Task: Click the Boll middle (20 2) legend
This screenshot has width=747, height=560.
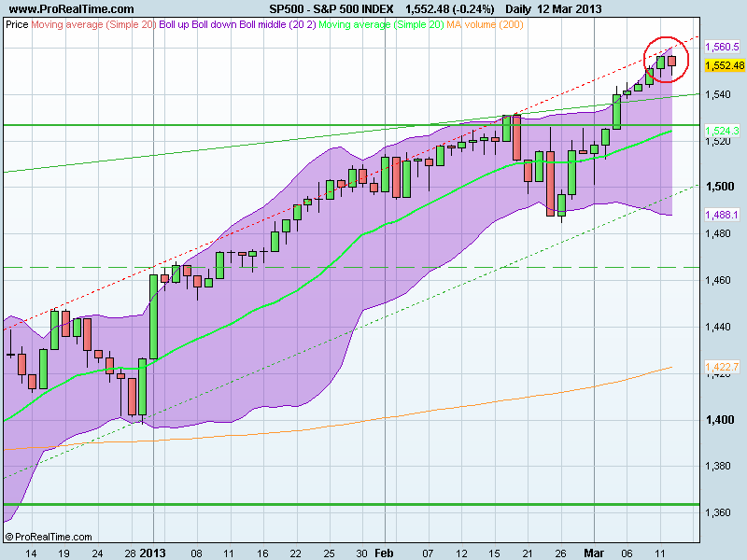Action: coord(277,24)
